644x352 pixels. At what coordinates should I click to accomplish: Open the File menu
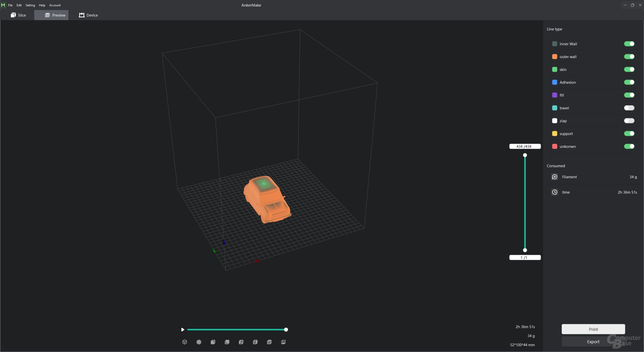click(10, 5)
